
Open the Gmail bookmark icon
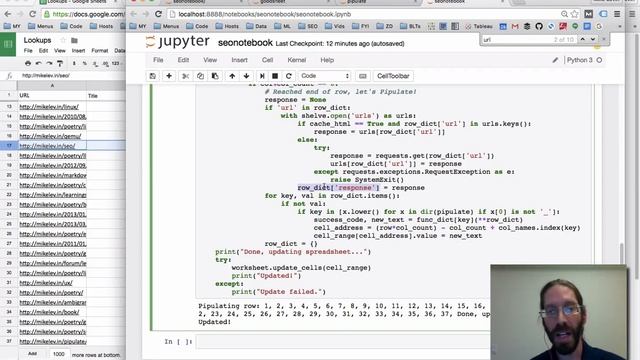[515, 26]
